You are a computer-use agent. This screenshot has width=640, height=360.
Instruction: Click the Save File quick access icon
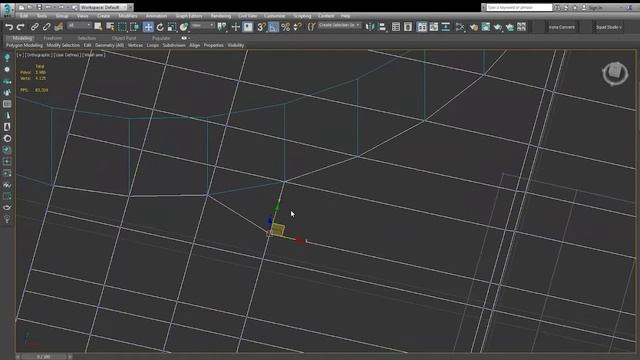tap(39, 7)
